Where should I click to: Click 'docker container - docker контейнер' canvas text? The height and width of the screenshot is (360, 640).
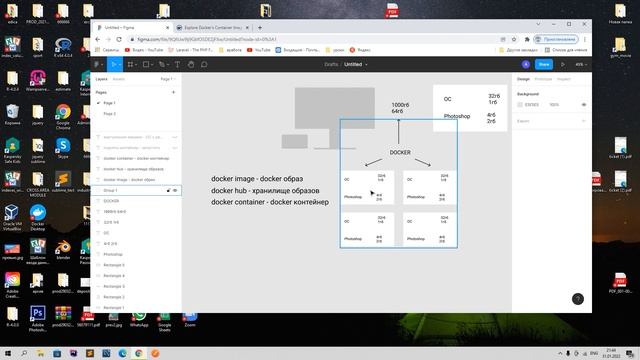pyautogui.click(x=270, y=202)
